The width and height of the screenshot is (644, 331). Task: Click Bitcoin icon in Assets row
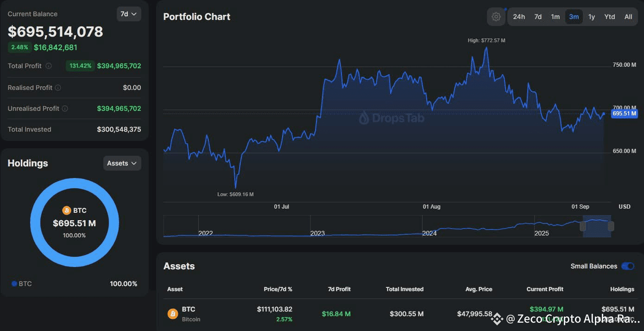pos(173,314)
